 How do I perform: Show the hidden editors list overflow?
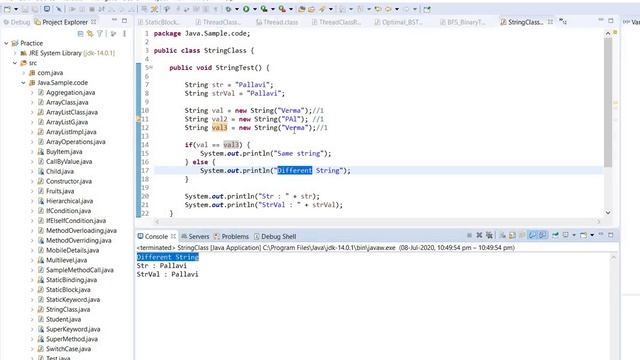pos(563,22)
